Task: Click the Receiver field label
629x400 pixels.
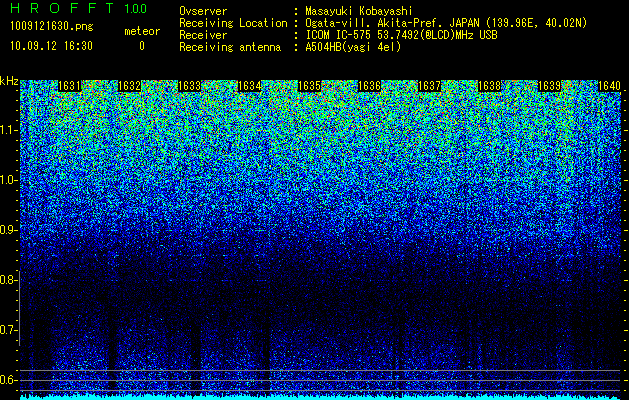Action: [203, 35]
